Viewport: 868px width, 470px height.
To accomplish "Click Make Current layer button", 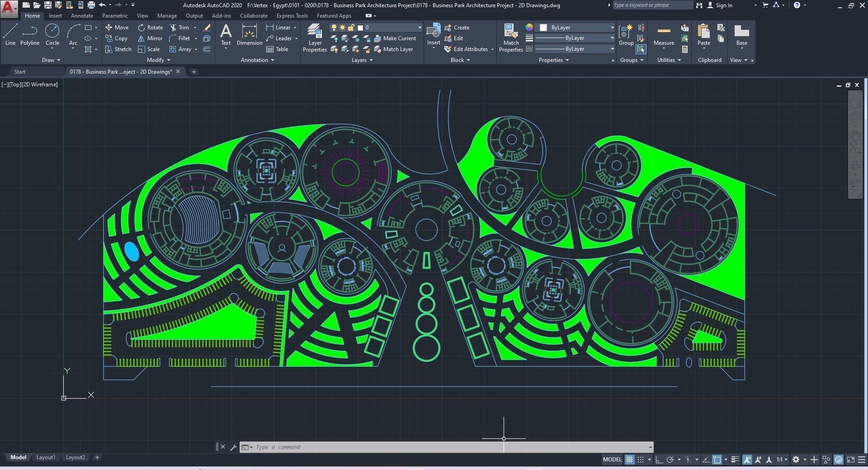I will point(395,38).
